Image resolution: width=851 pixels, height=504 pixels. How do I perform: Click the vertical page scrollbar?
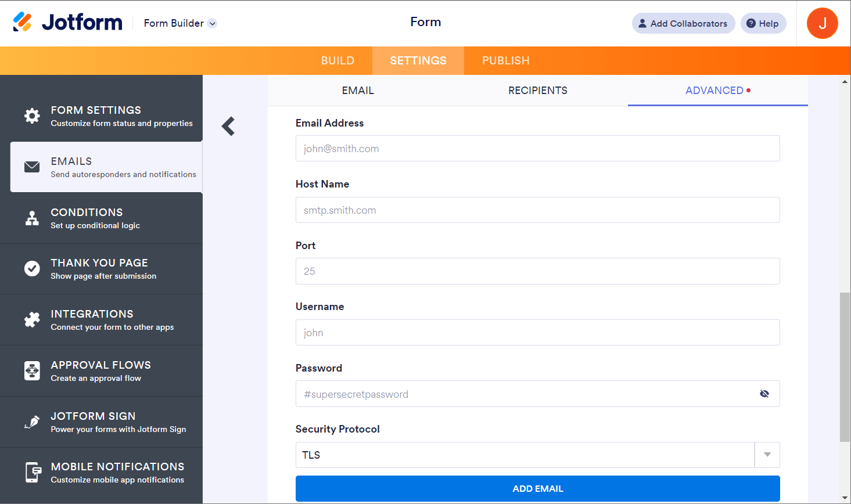tap(845, 367)
